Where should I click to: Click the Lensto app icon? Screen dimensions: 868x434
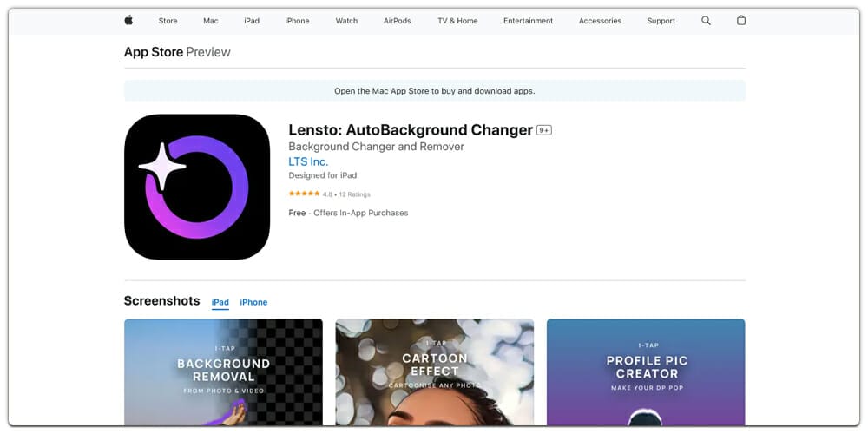pos(197,187)
